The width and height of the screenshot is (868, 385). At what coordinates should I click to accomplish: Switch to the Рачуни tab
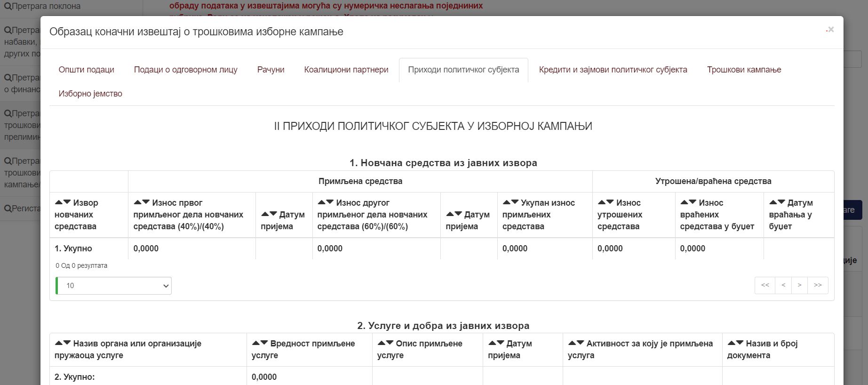(271, 70)
